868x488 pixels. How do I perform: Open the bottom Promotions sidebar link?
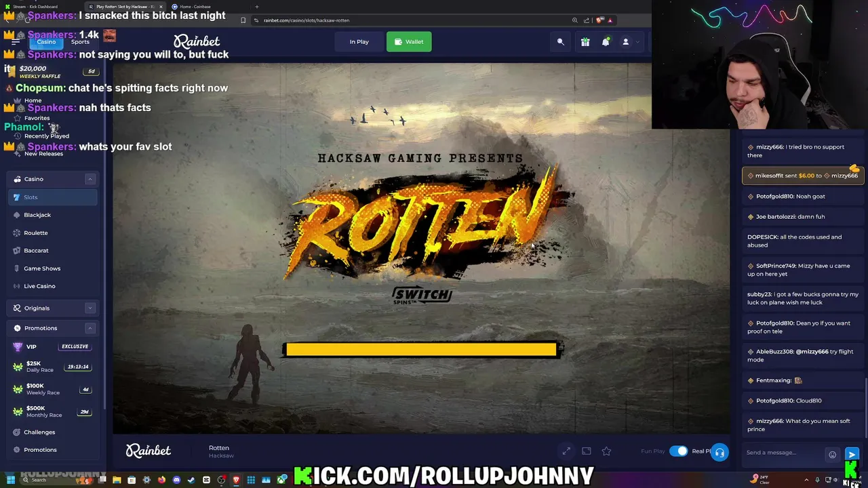(40, 449)
